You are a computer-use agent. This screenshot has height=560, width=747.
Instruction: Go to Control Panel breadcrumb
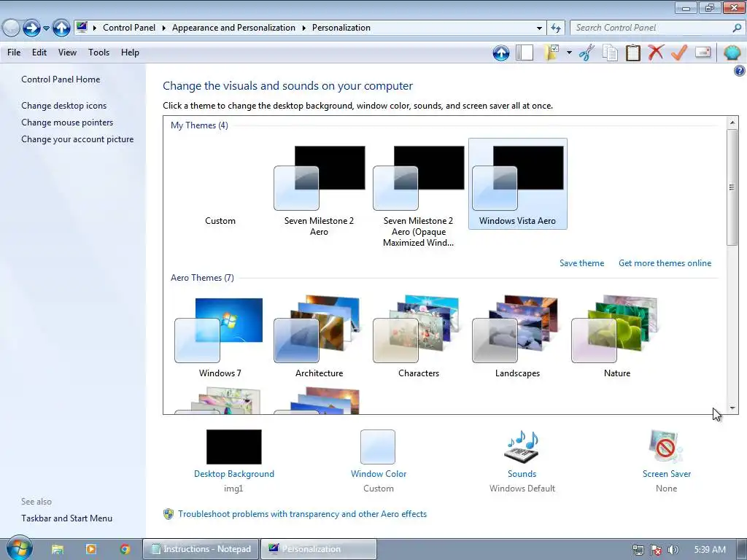tap(129, 28)
